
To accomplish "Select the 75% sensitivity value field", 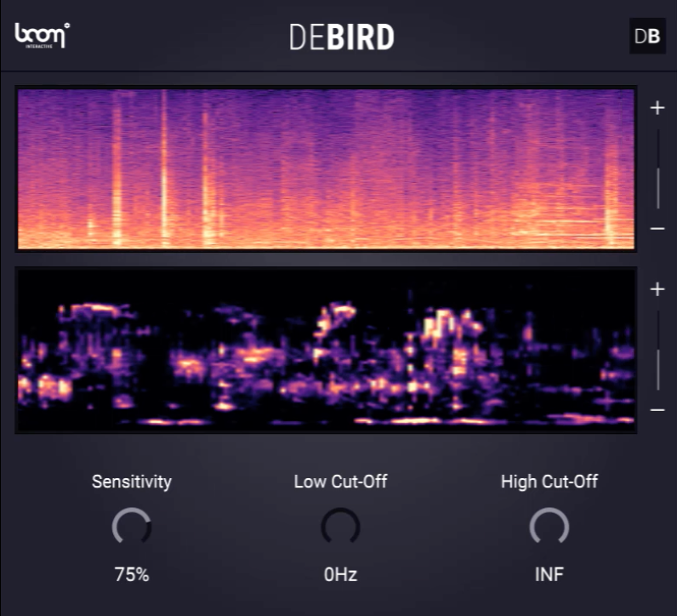I will tap(132, 574).
